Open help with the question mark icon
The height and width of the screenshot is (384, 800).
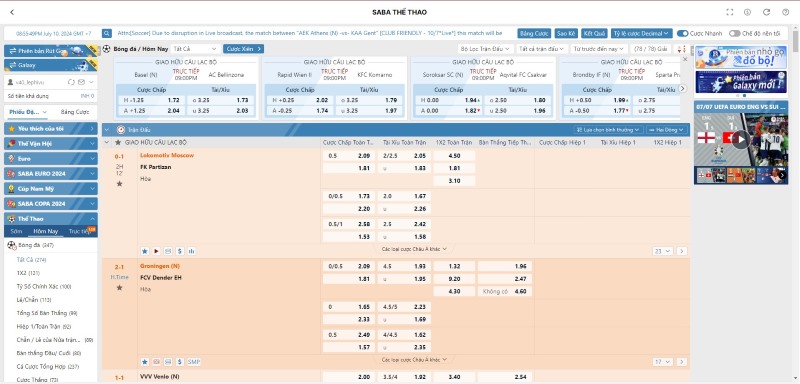coord(786,12)
